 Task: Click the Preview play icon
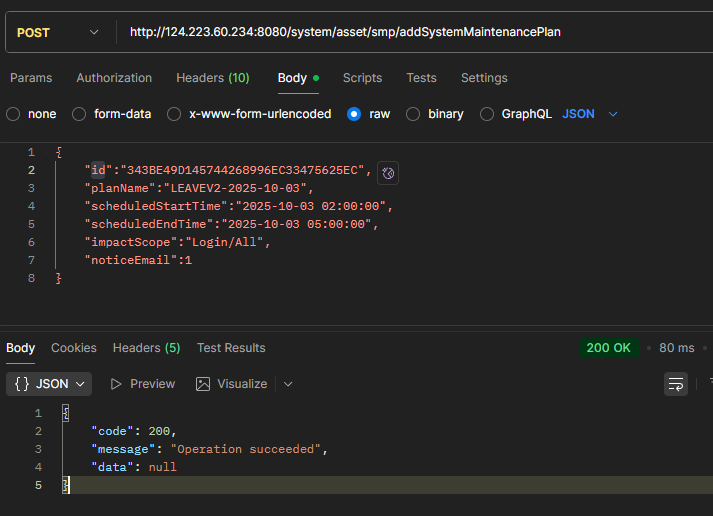tap(116, 384)
